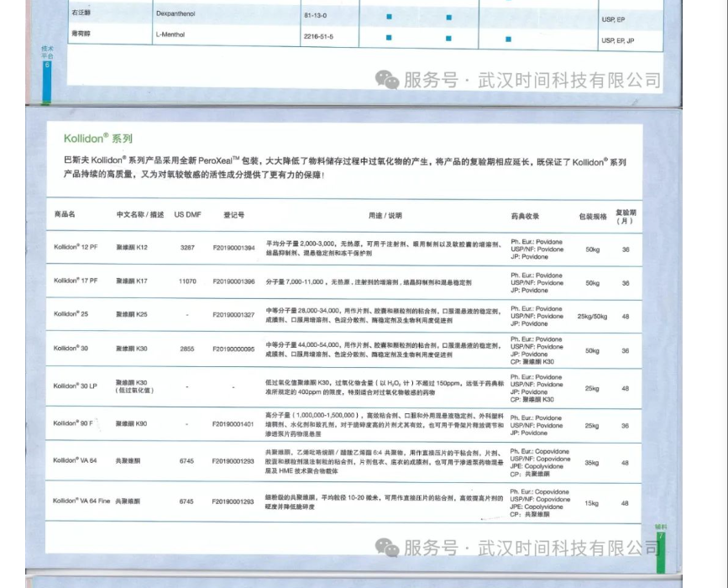Select the "Kollidon 25" product name

click(x=71, y=314)
